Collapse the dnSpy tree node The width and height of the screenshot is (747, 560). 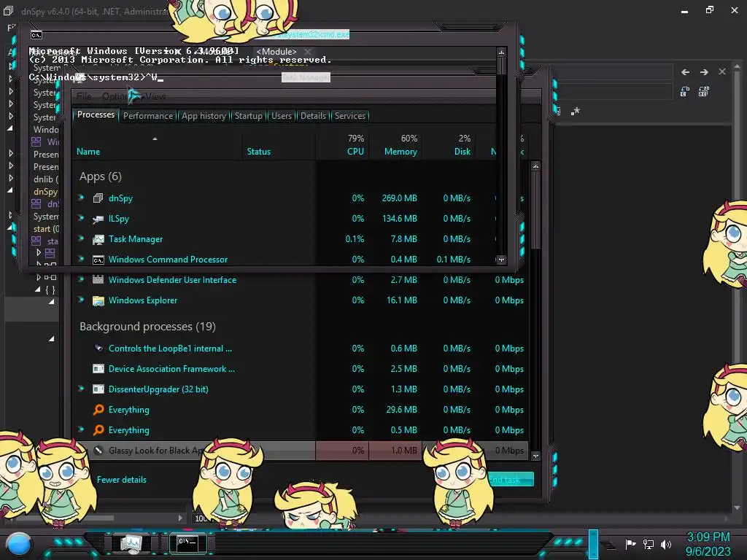coord(10,190)
